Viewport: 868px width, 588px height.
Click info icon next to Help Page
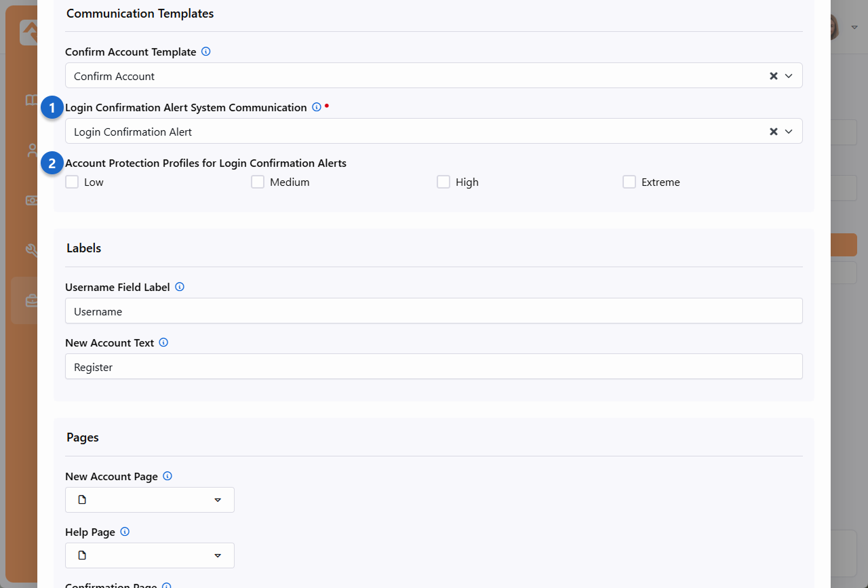click(x=125, y=532)
